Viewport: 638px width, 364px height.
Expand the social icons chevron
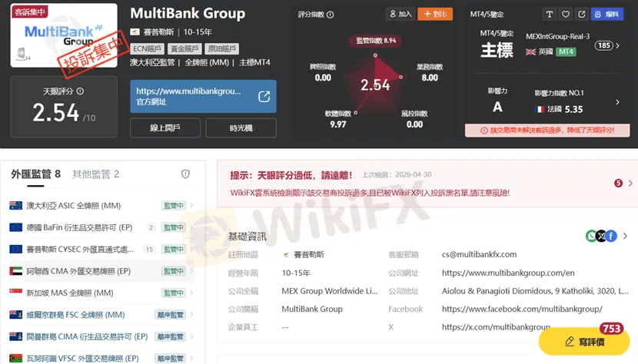(x=625, y=236)
